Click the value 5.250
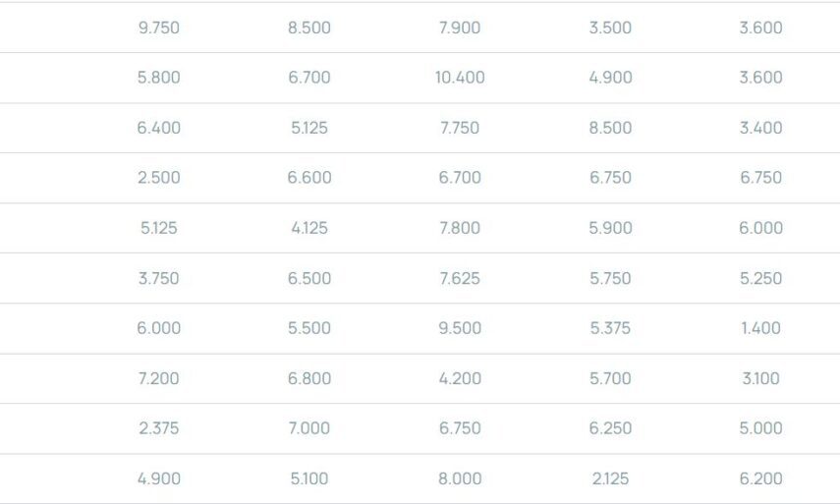 click(760, 278)
